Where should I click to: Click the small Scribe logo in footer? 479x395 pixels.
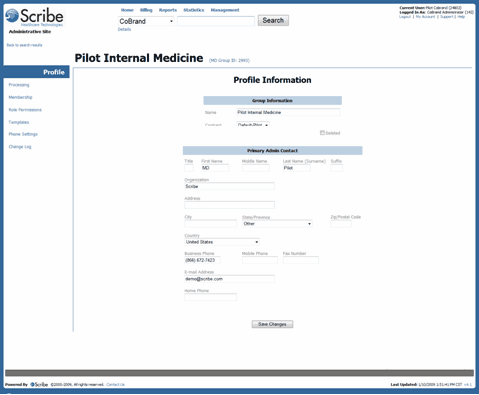39,384
